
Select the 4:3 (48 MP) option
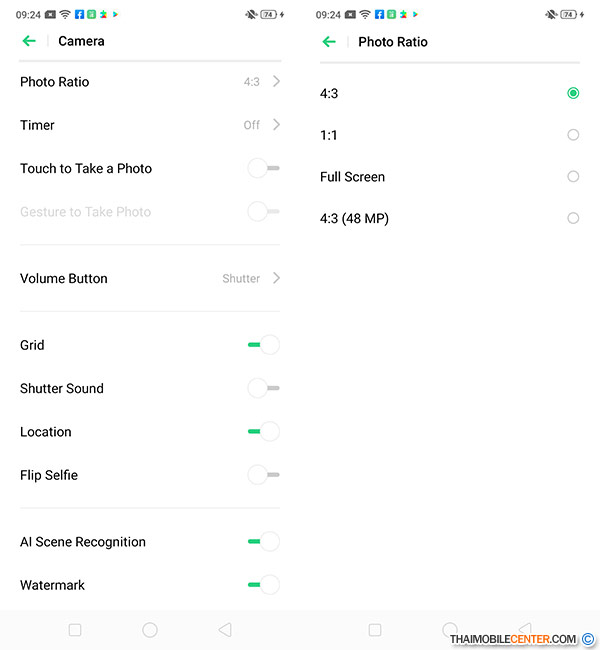[x=573, y=218]
